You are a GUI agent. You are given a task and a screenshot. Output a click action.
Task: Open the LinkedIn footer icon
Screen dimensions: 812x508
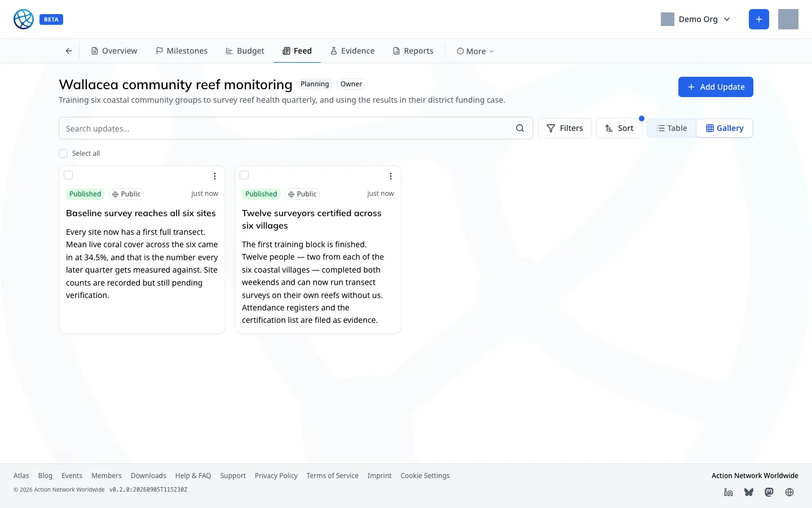coord(729,492)
